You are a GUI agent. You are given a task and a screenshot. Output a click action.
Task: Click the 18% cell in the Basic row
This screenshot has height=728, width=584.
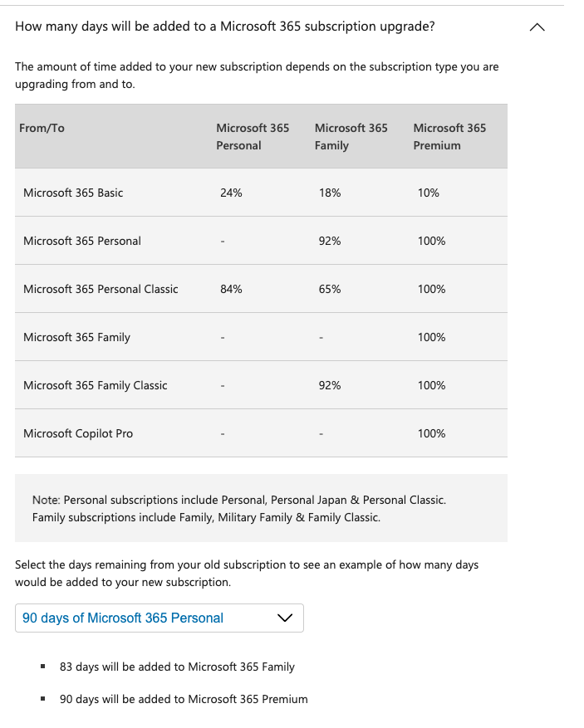click(x=330, y=193)
